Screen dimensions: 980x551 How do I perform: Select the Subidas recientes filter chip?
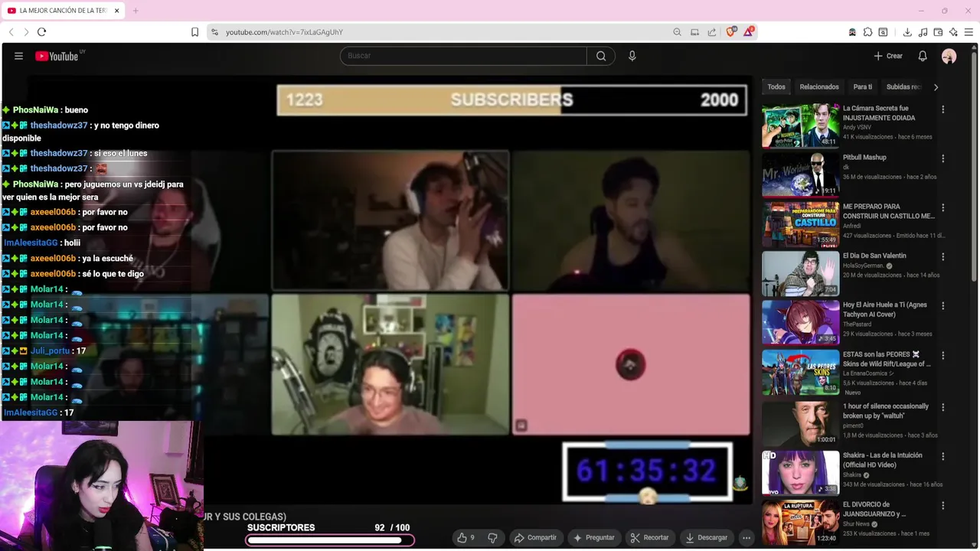904,87
